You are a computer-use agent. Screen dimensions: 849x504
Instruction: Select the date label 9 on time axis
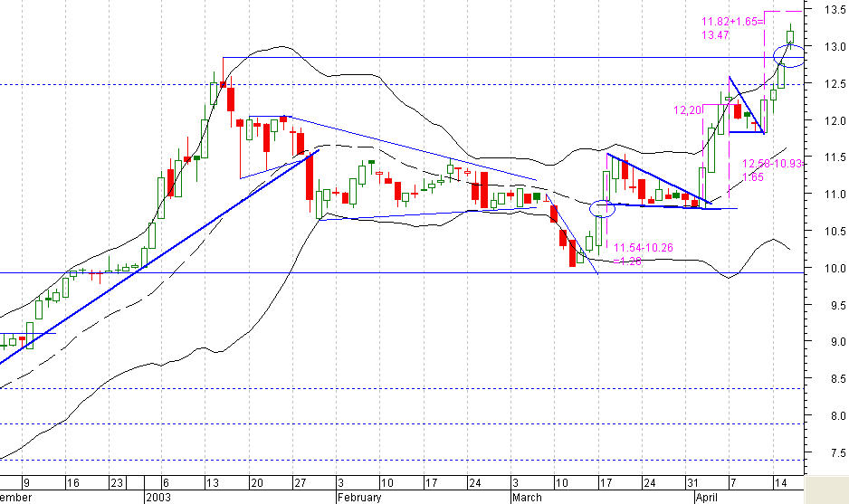point(26,483)
